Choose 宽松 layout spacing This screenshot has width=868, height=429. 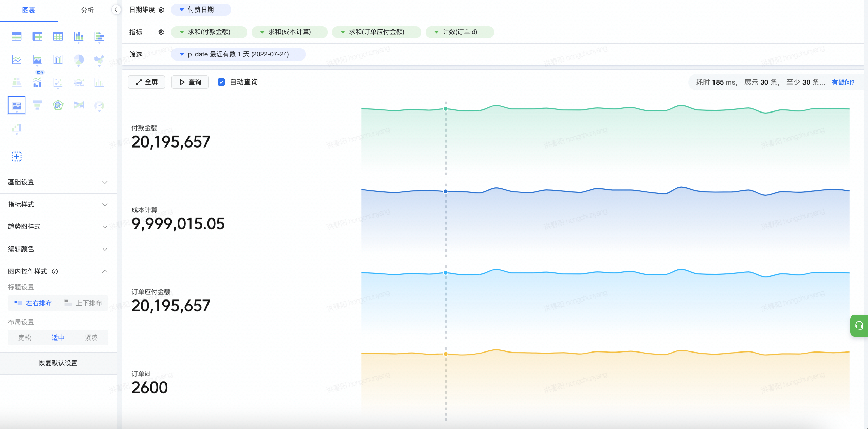24,338
